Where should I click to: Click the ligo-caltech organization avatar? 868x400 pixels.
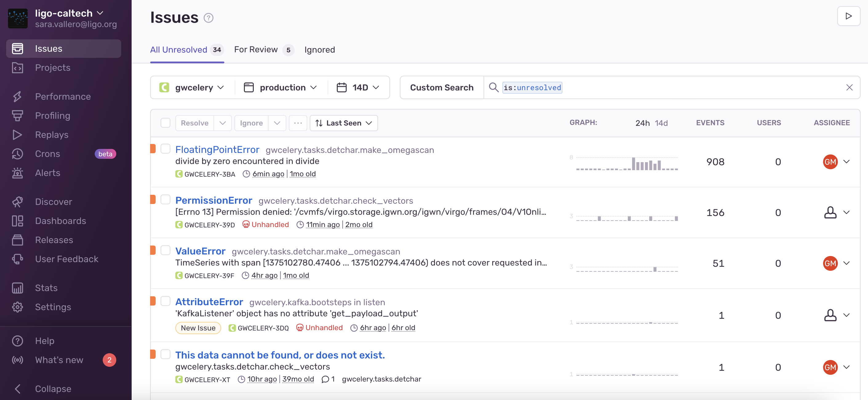(18, 18)
